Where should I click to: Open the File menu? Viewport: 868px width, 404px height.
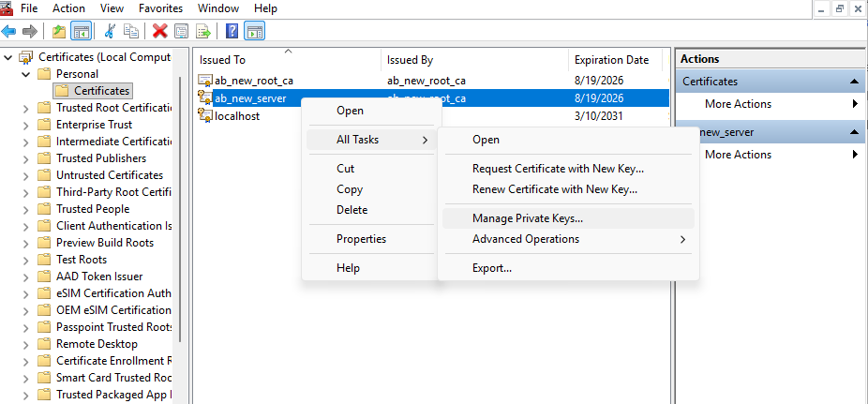pos(29,8)
